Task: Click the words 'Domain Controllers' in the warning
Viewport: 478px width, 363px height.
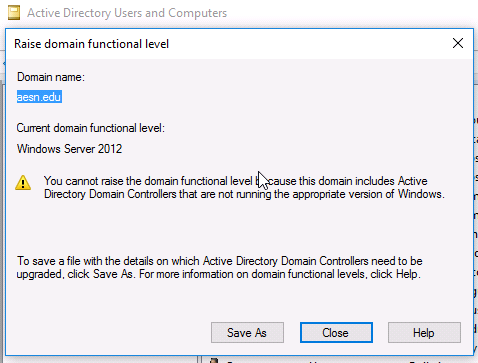Action: pyautogui.click(x=133, y=194)
